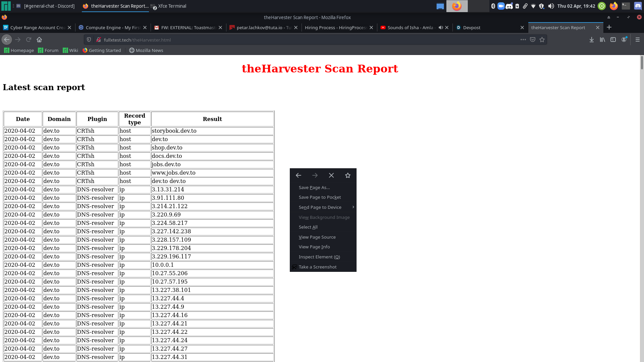The width and height of the screenshot is (644, 362).
Task: Select View Page Source menu entry
Action: tap(317, 237)
